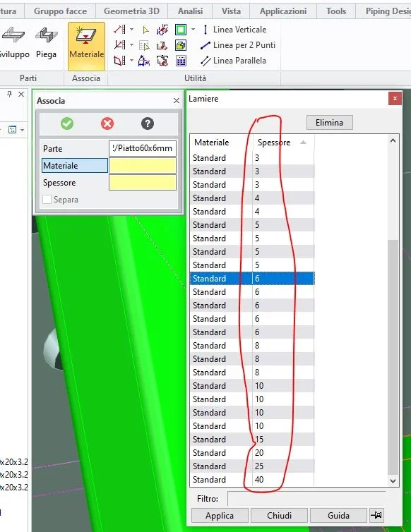Select the Linea Parallela tool

[x=233, y=61]
